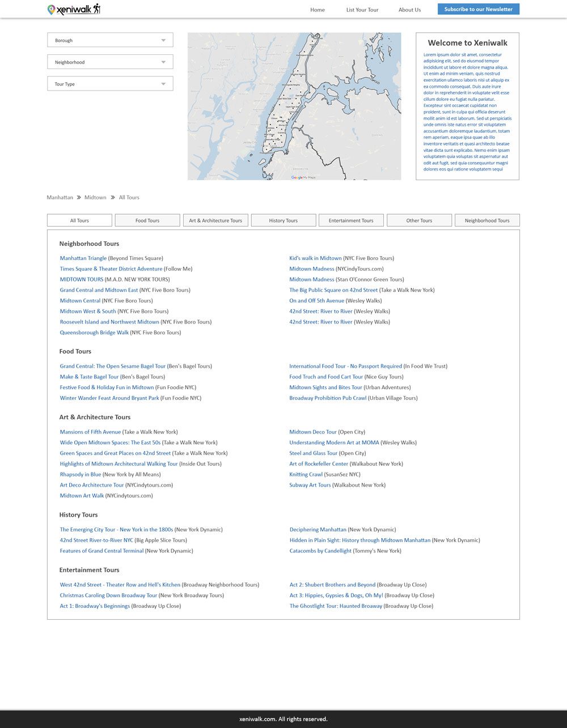
Task: Open The Emerging City Tour link
Action: click(x=117, y=530)
